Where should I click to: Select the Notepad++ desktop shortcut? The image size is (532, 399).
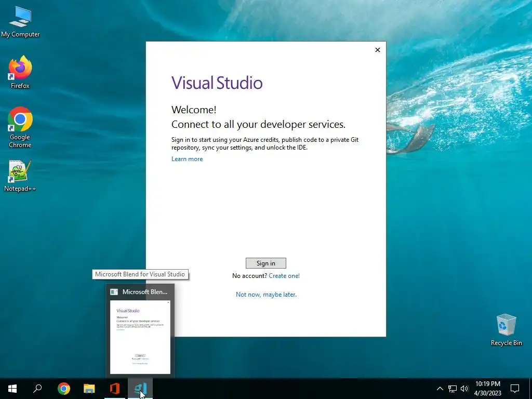pyautogui.click(x=20, y=176)
